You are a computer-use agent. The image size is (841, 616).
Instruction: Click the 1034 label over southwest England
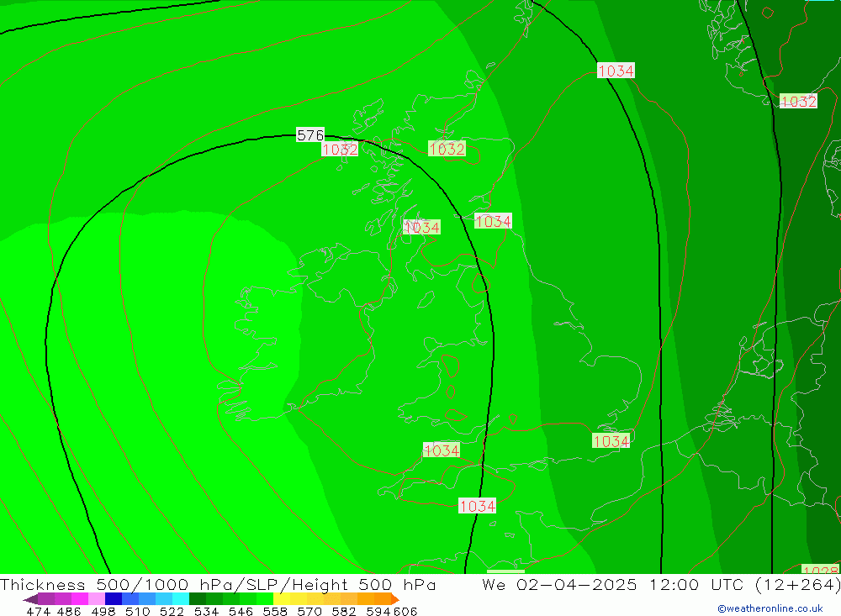click(x=442, y=450)
